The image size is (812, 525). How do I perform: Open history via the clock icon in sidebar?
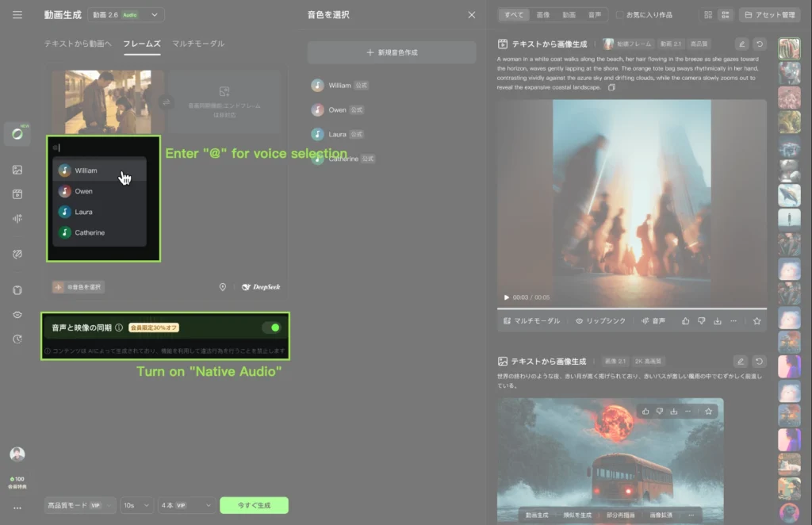tap(17, 340)
